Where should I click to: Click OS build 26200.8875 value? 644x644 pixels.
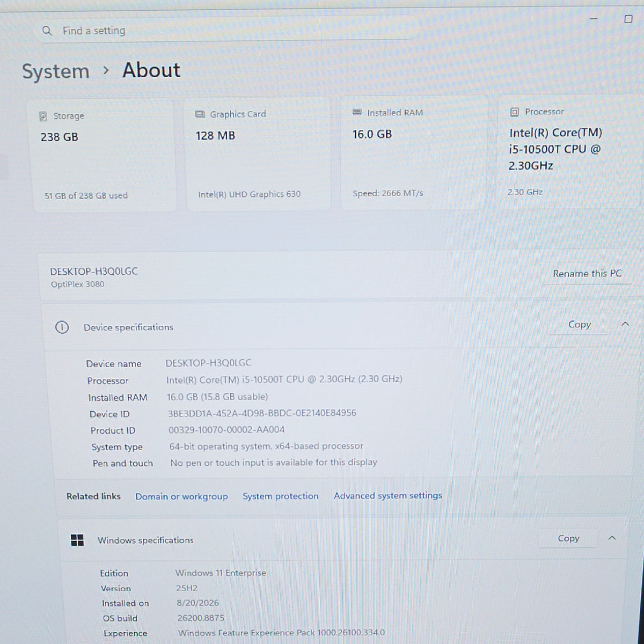click(201, 618)
